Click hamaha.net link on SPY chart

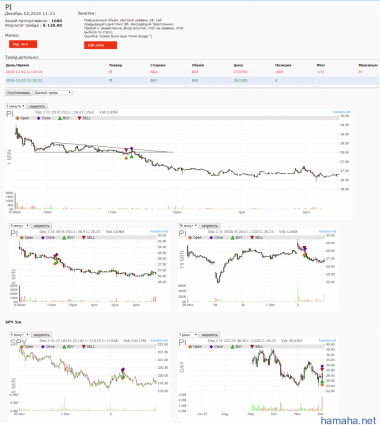pyautogui.click(x=159, y=340)
